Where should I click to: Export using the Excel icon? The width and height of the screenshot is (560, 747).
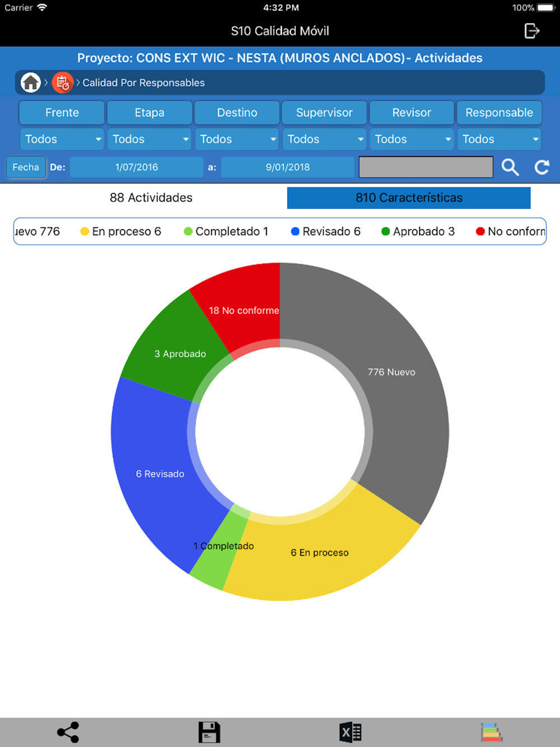[x=351, y=732]
